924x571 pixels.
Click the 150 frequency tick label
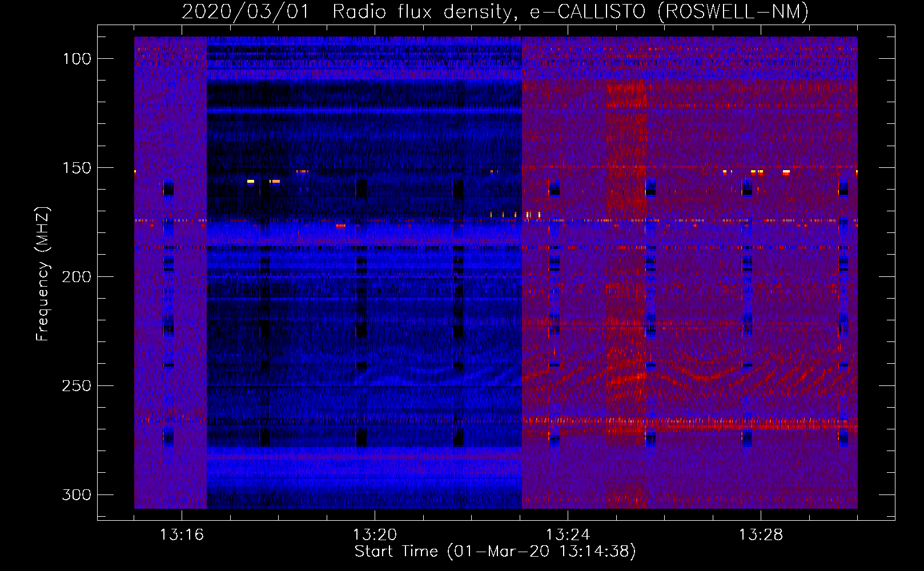77,168
